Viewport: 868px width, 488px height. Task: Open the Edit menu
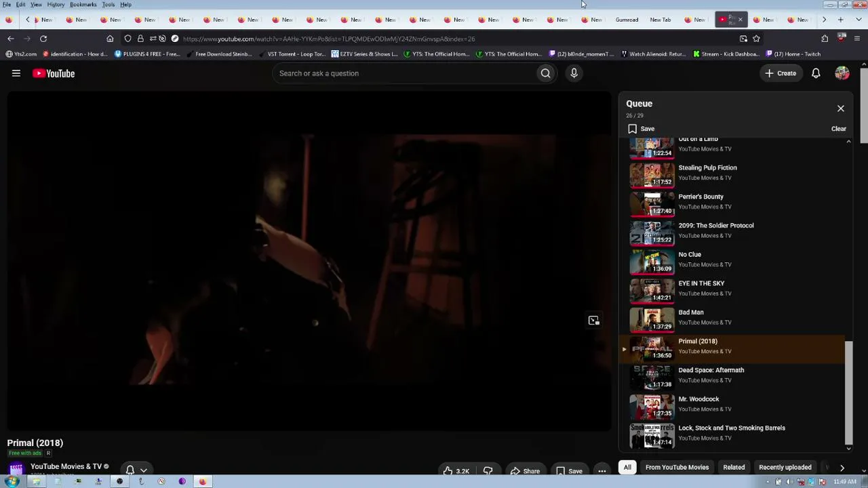21,5
